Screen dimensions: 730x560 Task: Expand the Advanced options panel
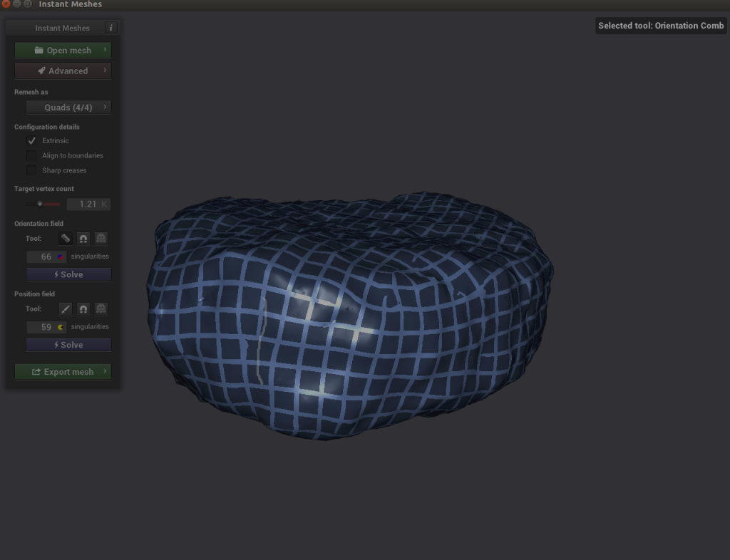(63, 71)
